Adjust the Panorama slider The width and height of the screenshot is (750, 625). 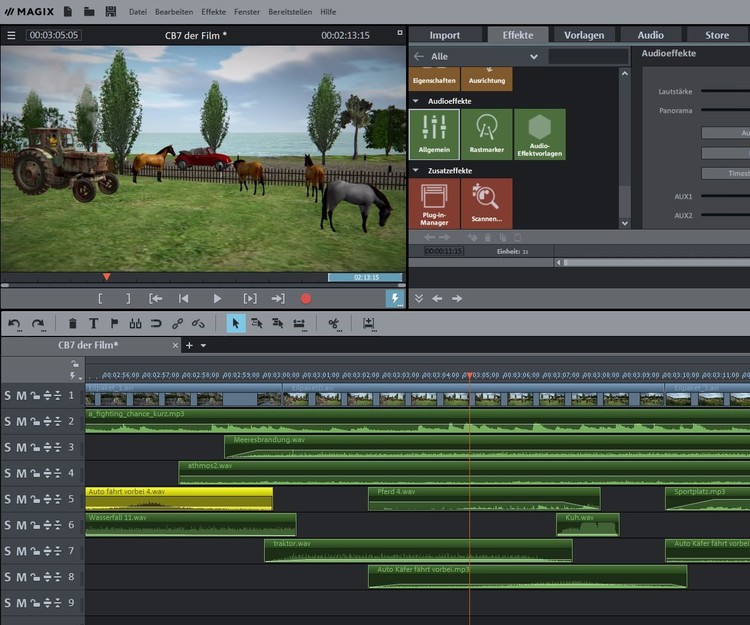[725, 110]
